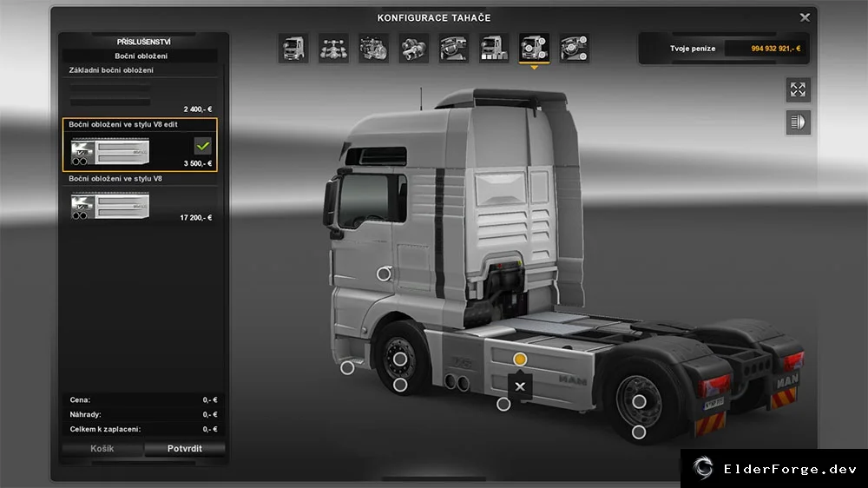Select the front tire accessory node below wheel

[399, 385]
